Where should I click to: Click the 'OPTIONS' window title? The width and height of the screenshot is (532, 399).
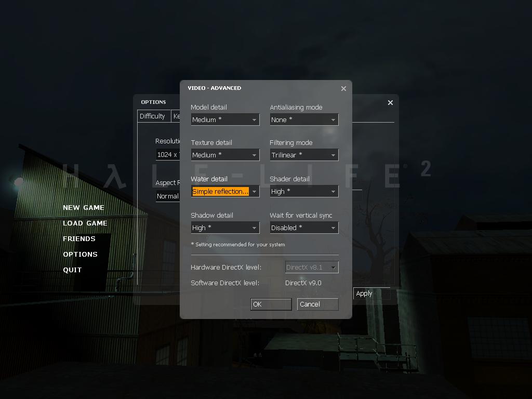coord(153,102)
